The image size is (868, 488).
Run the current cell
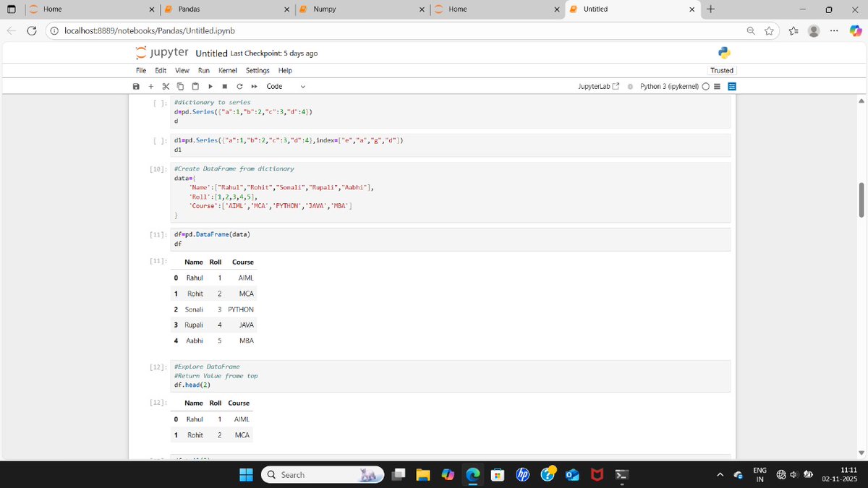(210, 85)
